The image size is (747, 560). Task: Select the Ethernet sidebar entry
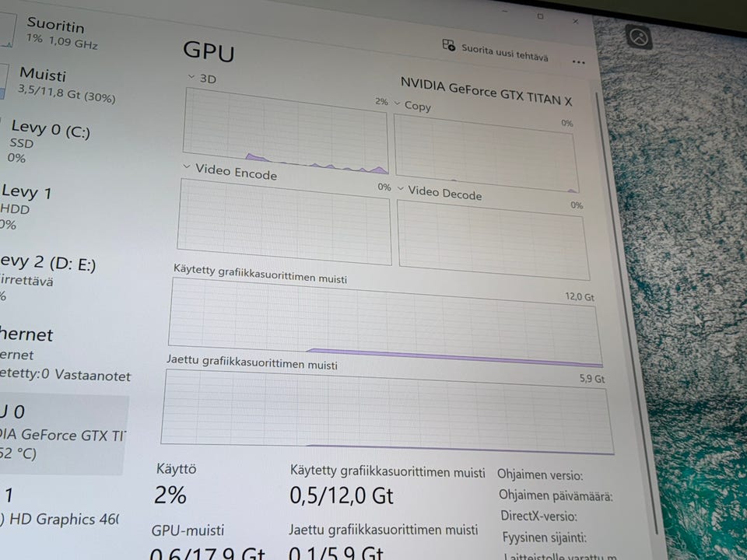point(65,355)
